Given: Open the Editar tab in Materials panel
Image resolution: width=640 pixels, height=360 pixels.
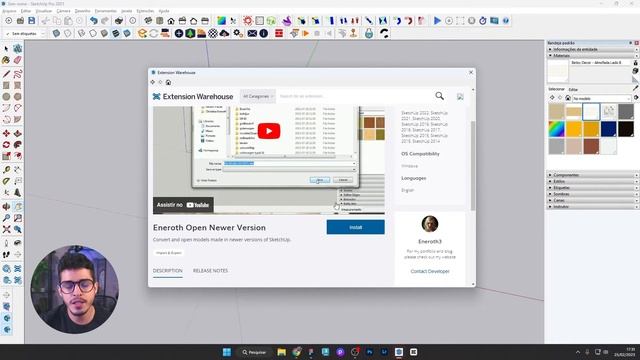Looking at the screenshot, I should 573,89.
